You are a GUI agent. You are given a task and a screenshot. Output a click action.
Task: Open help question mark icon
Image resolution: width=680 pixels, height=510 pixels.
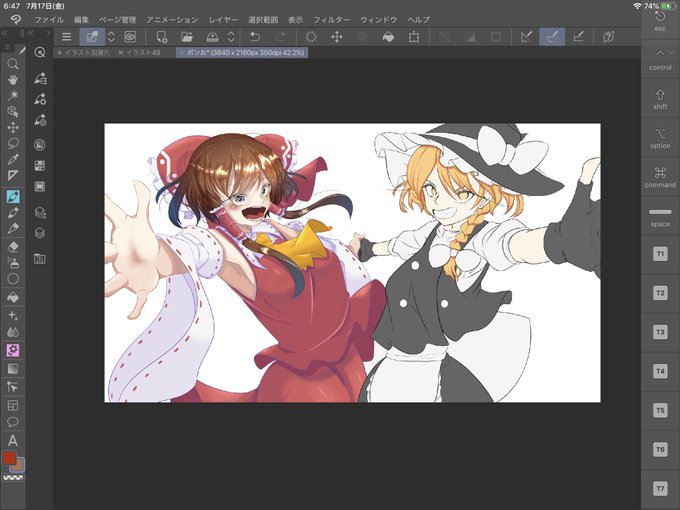[608, 37]
